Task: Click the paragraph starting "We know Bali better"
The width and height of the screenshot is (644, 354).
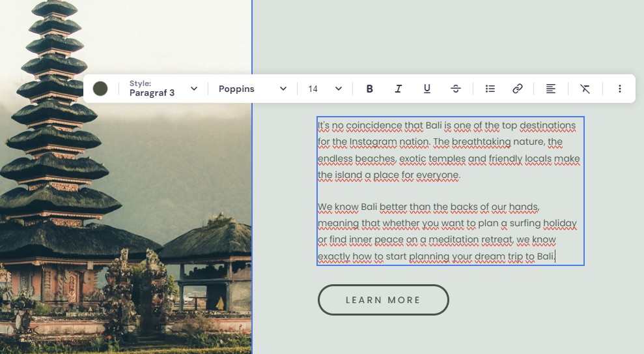Action: point(447,231)
